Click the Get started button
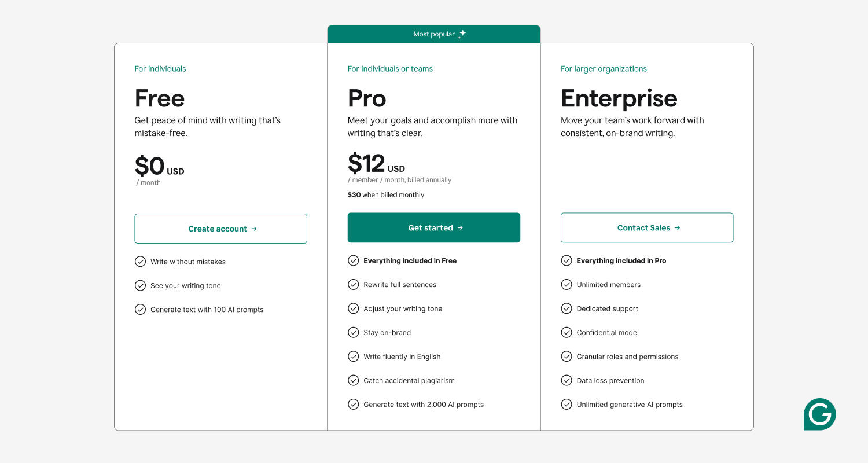 click(x=433, y=227)
